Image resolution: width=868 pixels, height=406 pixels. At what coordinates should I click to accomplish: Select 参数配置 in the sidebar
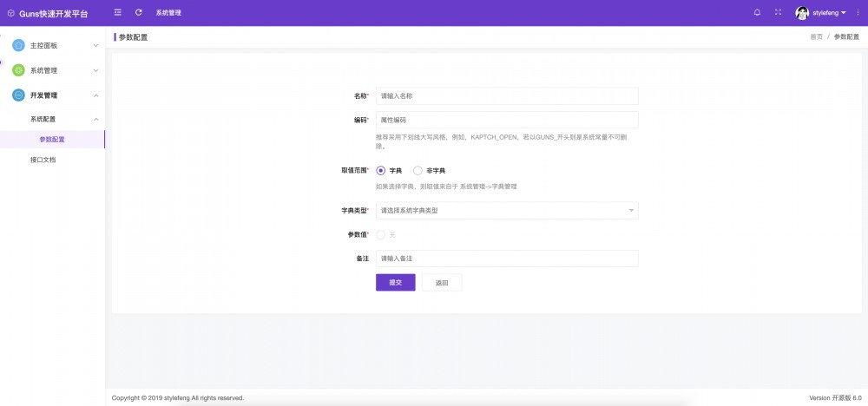pos(52,140)
